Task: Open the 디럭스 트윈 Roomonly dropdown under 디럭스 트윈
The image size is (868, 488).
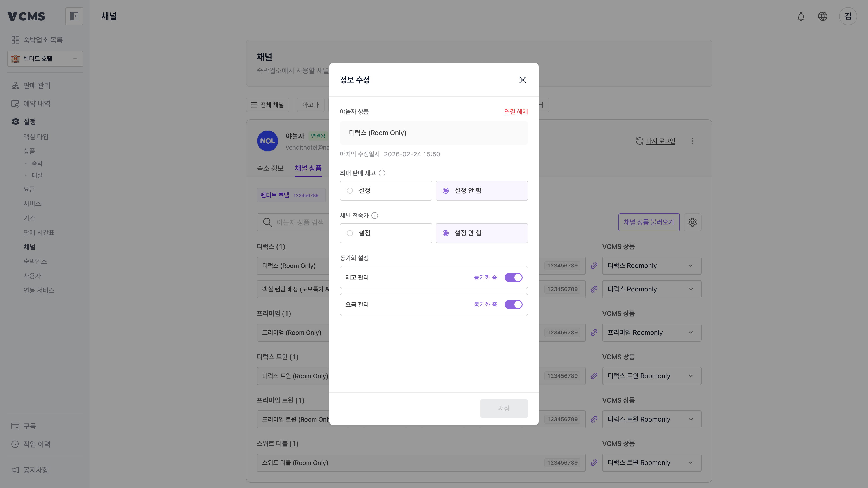Action: coord(651,376)
